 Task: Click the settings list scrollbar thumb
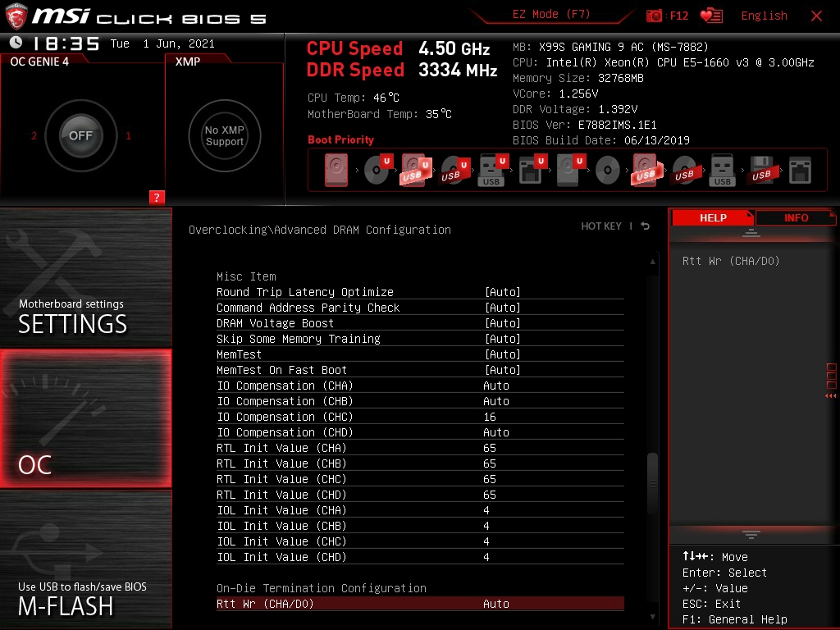click(652, 484)
